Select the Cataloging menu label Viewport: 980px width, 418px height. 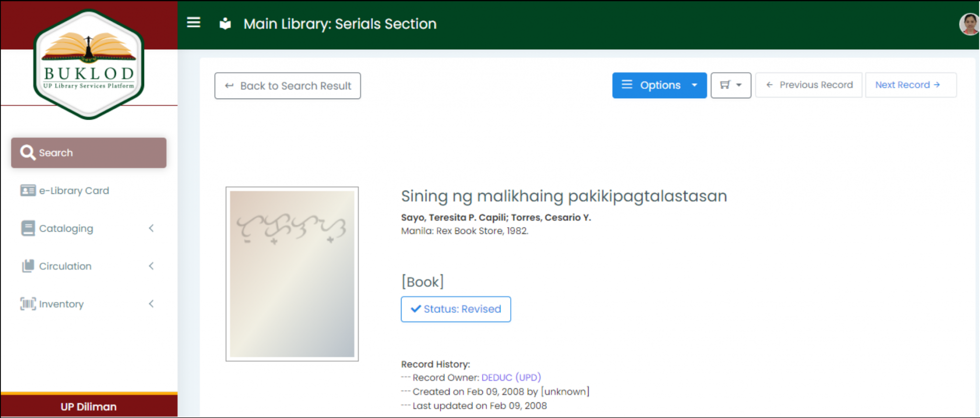point(66,228)
